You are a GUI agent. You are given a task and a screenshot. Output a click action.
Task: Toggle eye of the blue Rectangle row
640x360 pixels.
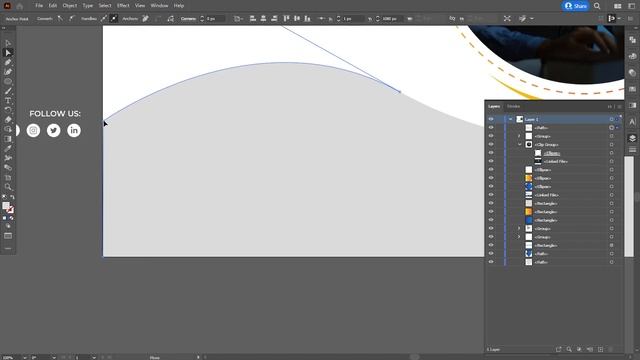pyautogui.click(x=491, y=220)
